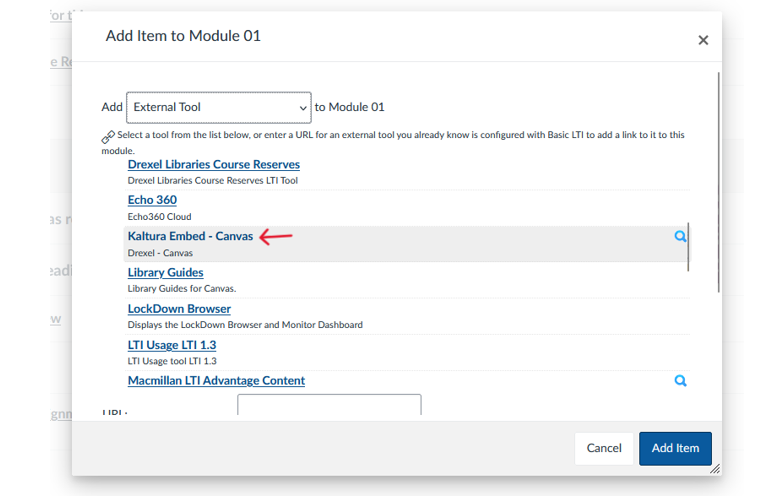Select the Library Guides tool
765x500 pixels.
165,273
